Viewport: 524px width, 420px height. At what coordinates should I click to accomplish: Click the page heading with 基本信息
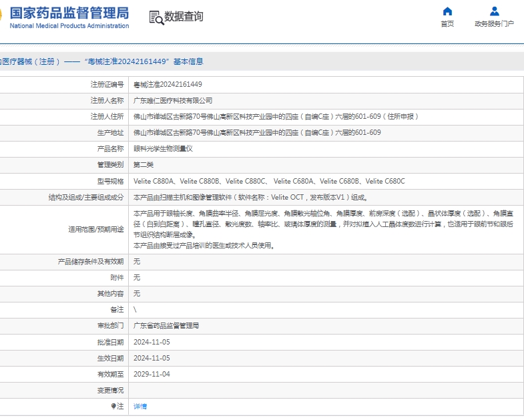point(101,61)
